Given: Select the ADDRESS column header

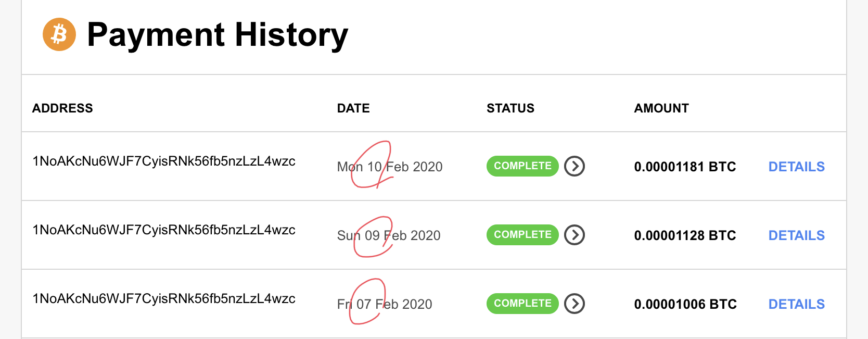Looking at the screenshot, I should 62,108.
